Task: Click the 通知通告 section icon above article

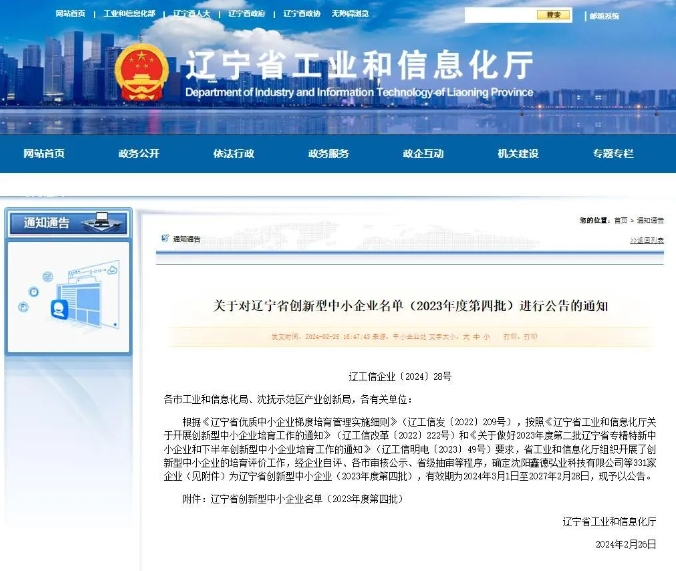Action: 165,239
